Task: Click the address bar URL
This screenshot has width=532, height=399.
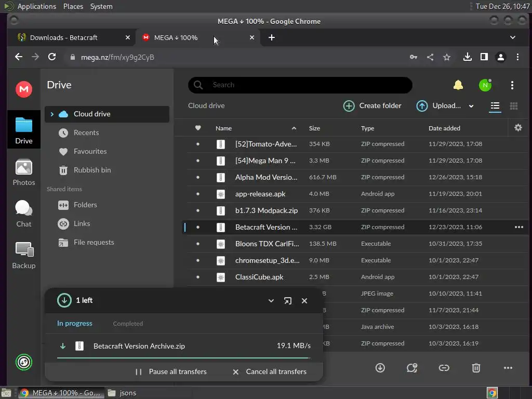Action: pos(117,57)
